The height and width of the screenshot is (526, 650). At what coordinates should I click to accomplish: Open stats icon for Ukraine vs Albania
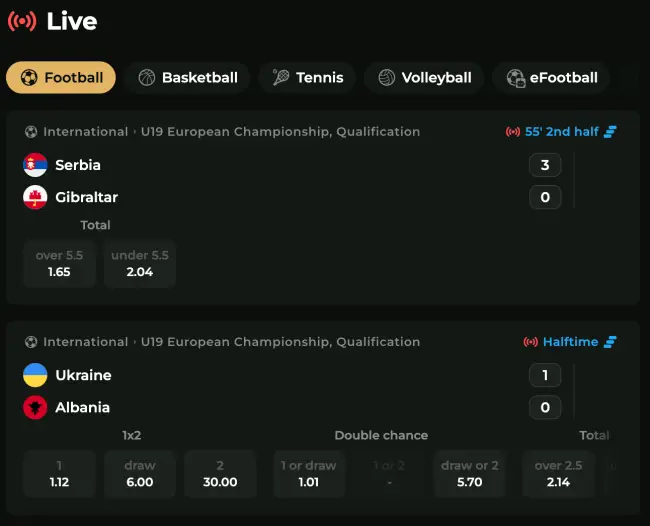point(609,342)
